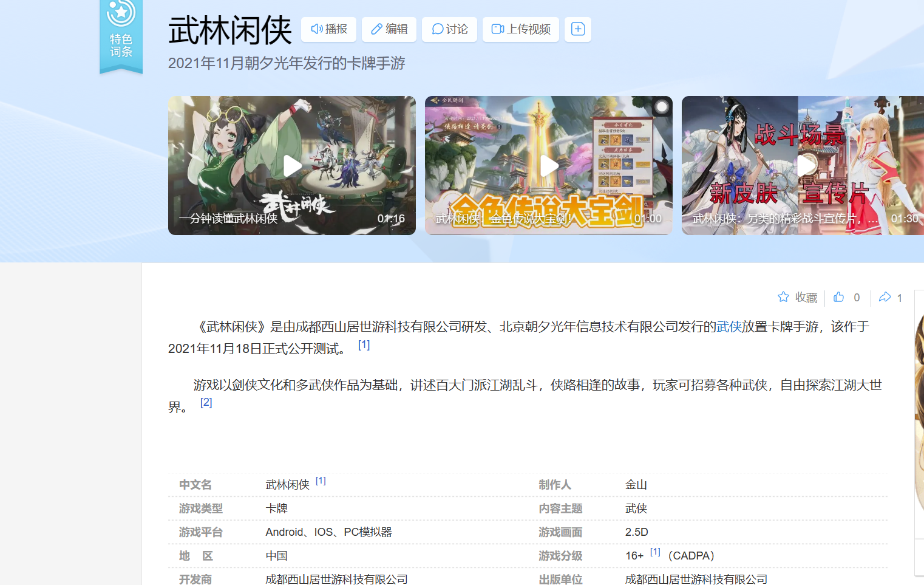Play the 一分钟读懂武林闲侠 video

[292, 165]
